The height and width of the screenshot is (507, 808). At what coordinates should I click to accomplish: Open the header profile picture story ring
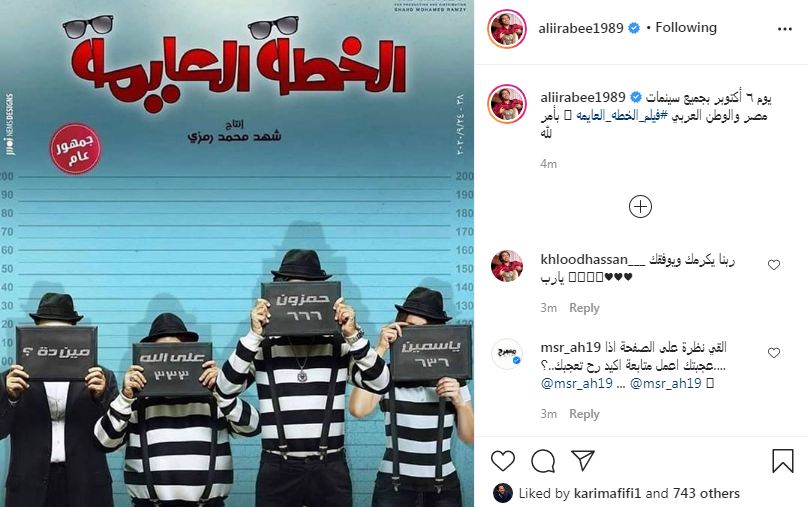507,29
